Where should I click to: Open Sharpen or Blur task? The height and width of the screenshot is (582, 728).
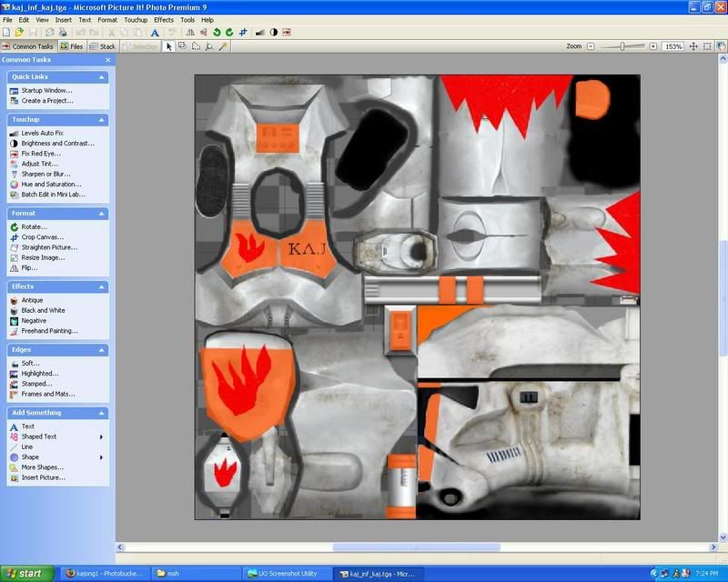46,174
